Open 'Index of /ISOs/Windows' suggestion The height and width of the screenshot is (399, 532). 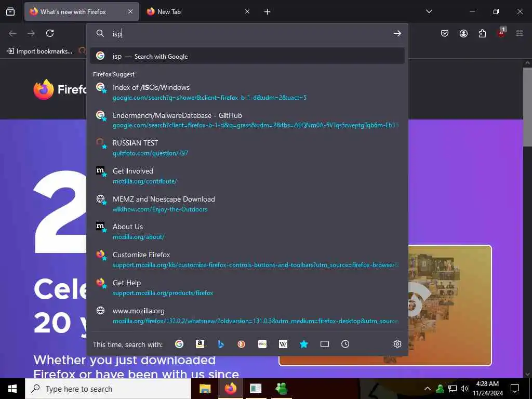click(x=247, y=92)
